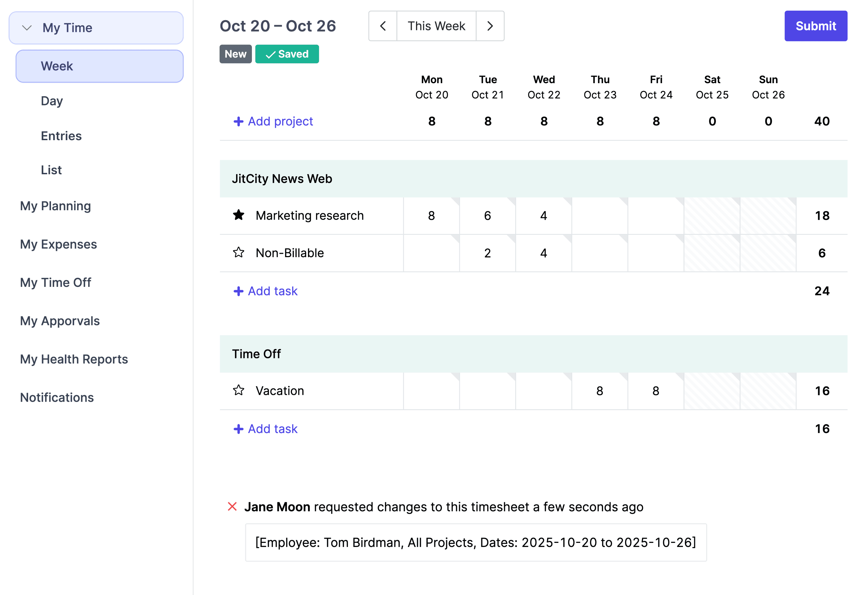This screenshot has width=868, height=595.
Task: Jump to This Week
Action: [x=436, y=26]
